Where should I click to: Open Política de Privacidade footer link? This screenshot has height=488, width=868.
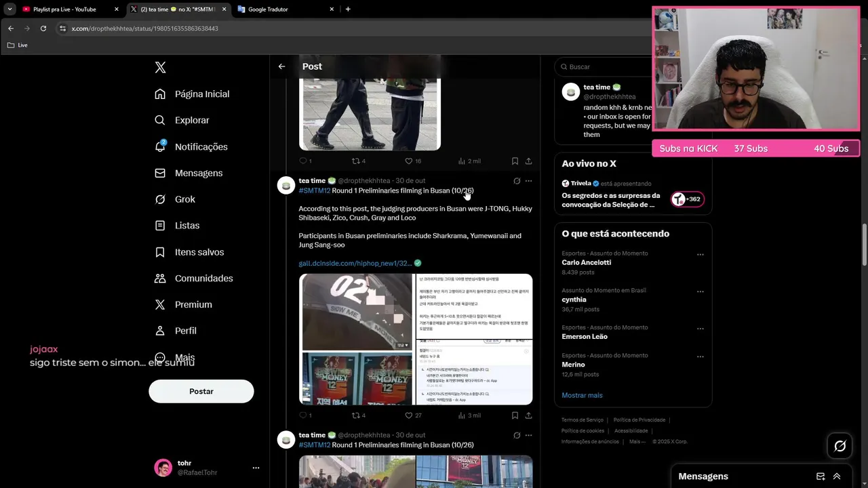[639, 420]
